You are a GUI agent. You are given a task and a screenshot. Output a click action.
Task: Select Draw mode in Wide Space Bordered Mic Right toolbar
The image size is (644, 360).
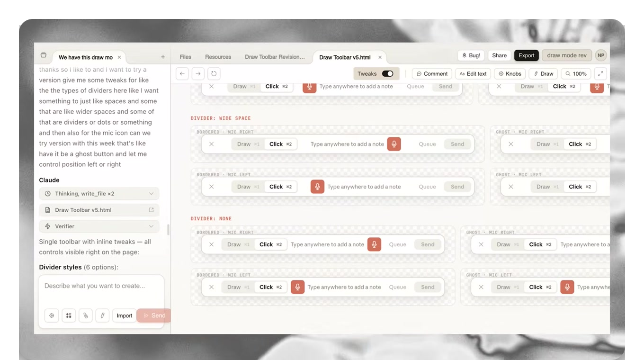pyautogui.click(x=248, y=144)
